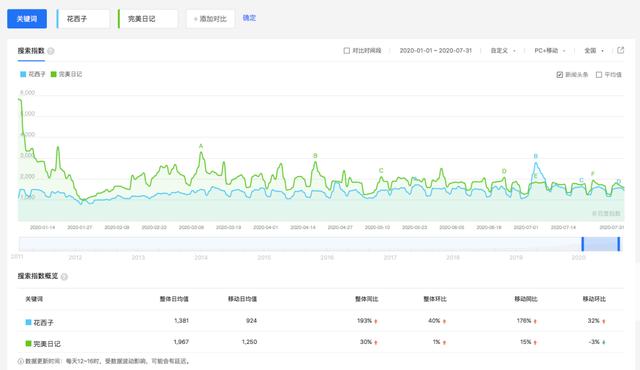The width and height of the screenshot is (640, 370).
Task: Click the 整体环比 column header
Action: [x=435, y=299]
